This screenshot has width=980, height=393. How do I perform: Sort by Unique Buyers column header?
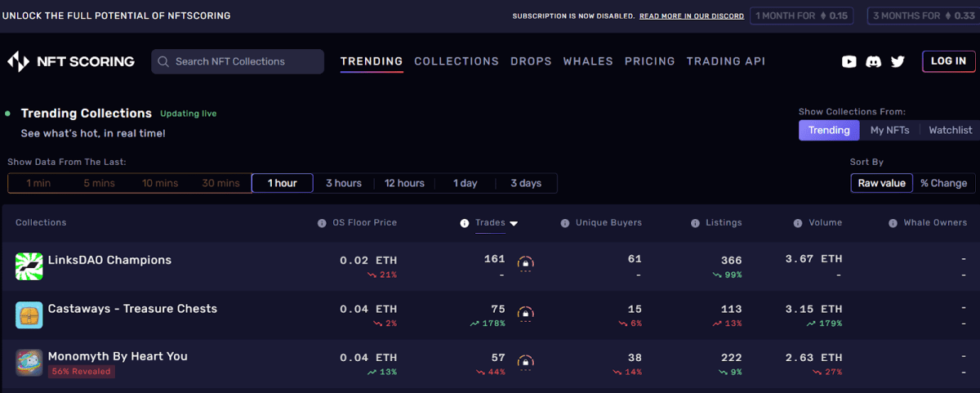pos(608,223)
